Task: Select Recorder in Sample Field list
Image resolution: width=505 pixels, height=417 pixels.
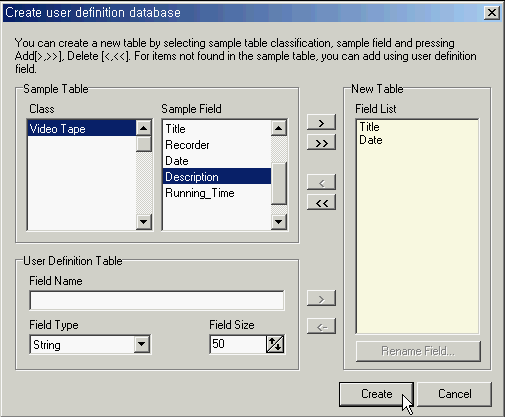Action: click(217, 145)
